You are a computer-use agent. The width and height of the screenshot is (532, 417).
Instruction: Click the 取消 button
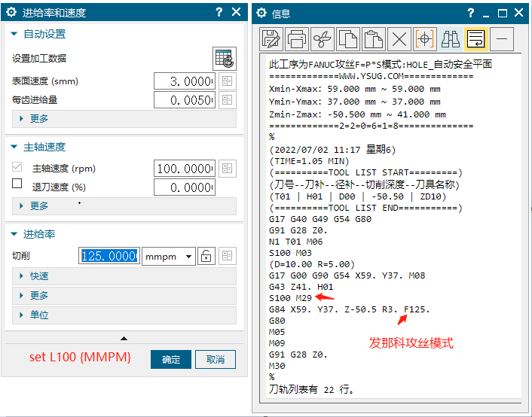[x=216, y=359]
